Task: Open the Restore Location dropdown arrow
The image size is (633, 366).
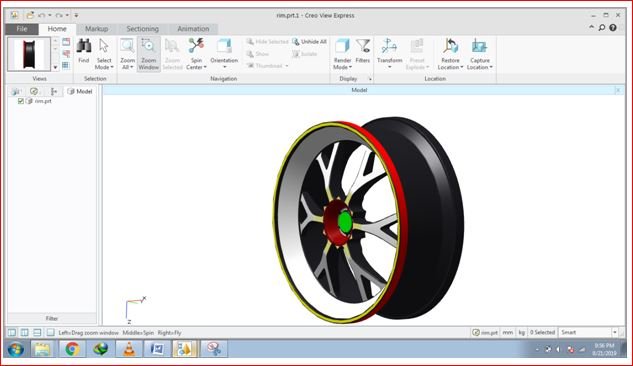Action: (x=461, y=67)
